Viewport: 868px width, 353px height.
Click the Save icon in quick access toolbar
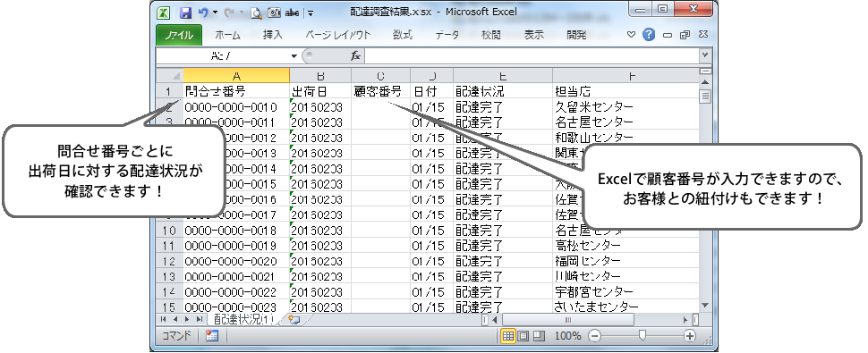185,13
